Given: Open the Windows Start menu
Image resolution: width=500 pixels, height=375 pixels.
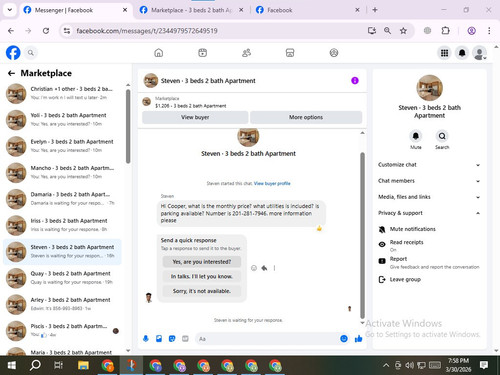Looking at the screenshot, I should [12, 365].
